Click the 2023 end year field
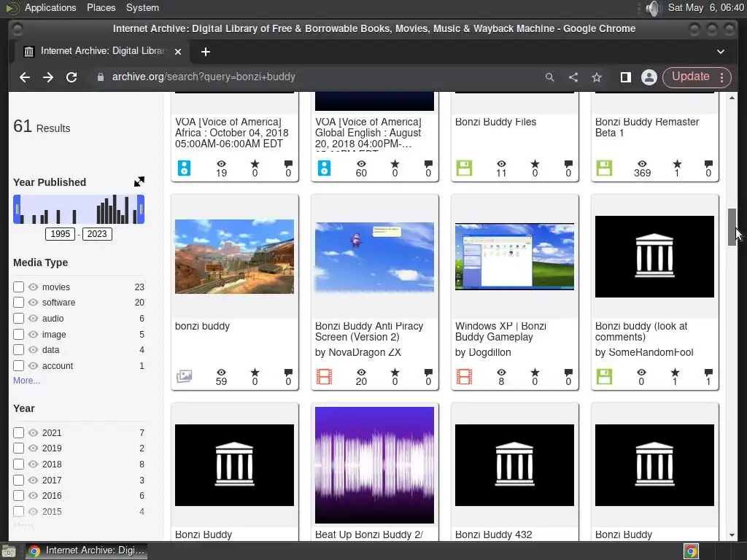Viewport: 747px width, 560px height. (x=97, y=234)
